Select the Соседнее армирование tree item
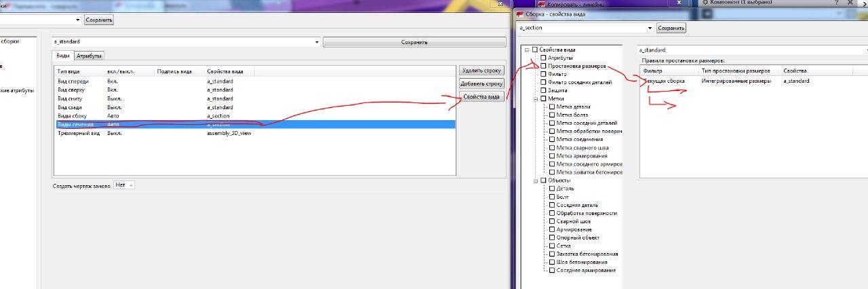Viewport: 868px width, 289px height. pos(586,270)
